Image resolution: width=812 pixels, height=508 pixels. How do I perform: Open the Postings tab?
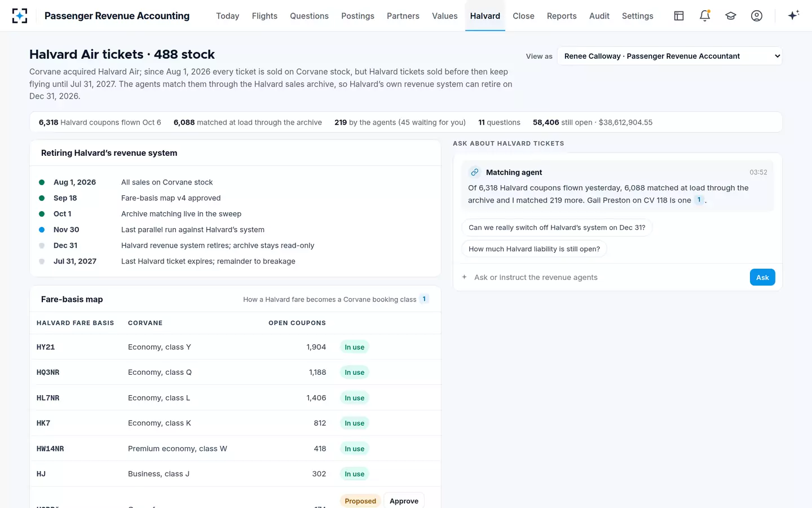[x=358, y=16]
